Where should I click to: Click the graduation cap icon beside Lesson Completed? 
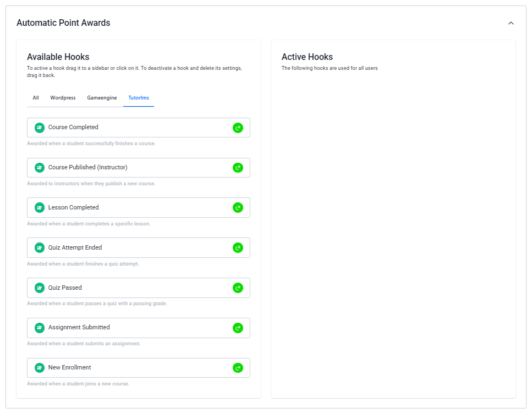[x=40, y=208]
